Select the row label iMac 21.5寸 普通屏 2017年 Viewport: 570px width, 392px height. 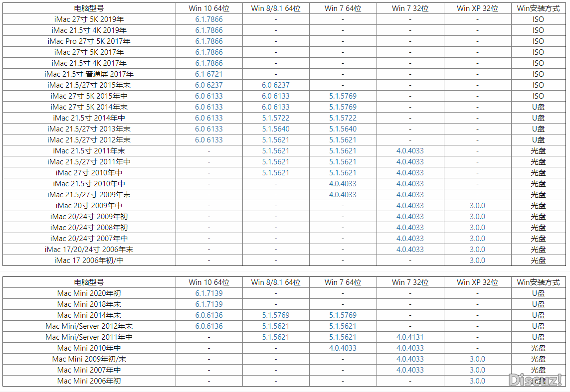point(89,74)
